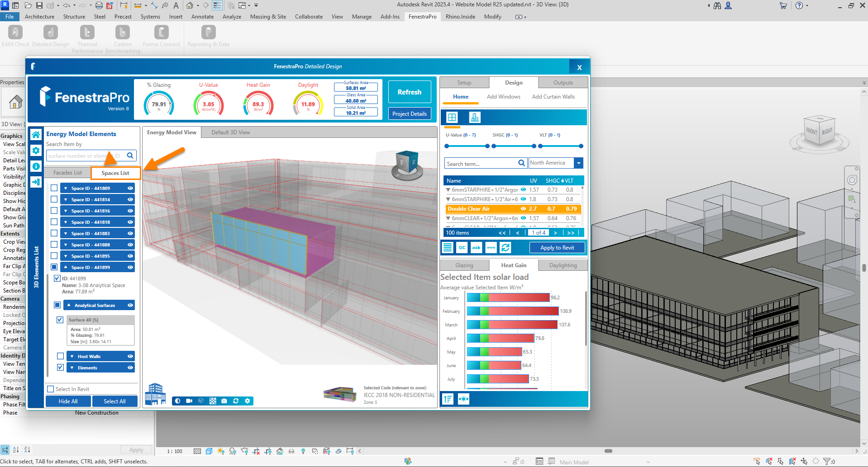Open Reporting & Data ribbon tool
868x467 pixels.
209,36
